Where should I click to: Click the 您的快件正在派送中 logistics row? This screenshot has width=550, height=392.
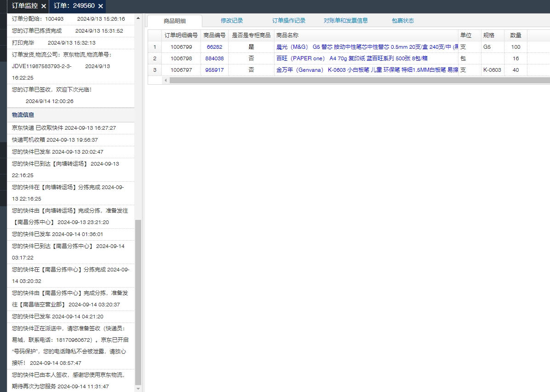[x=70, y=346]
